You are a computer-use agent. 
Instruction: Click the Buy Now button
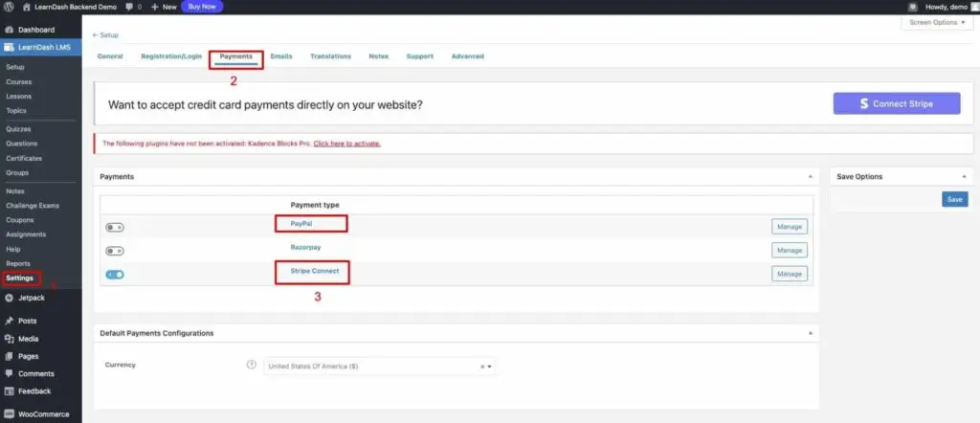coord(202,7)
